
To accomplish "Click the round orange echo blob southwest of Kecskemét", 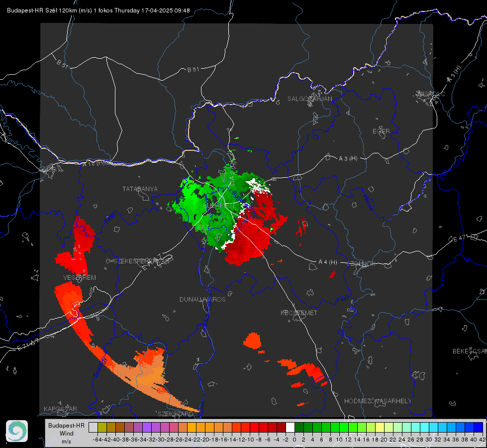I will (253, 341).
